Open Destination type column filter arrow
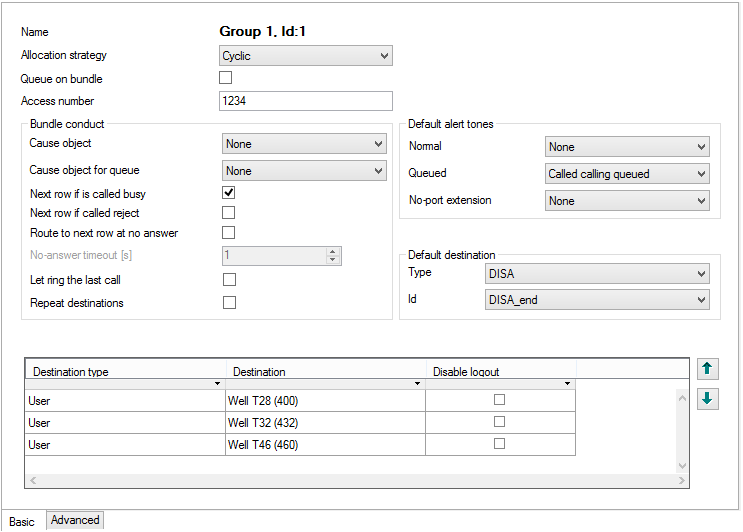This screenshot has width=743, height=532. click(x=217, y=384)
